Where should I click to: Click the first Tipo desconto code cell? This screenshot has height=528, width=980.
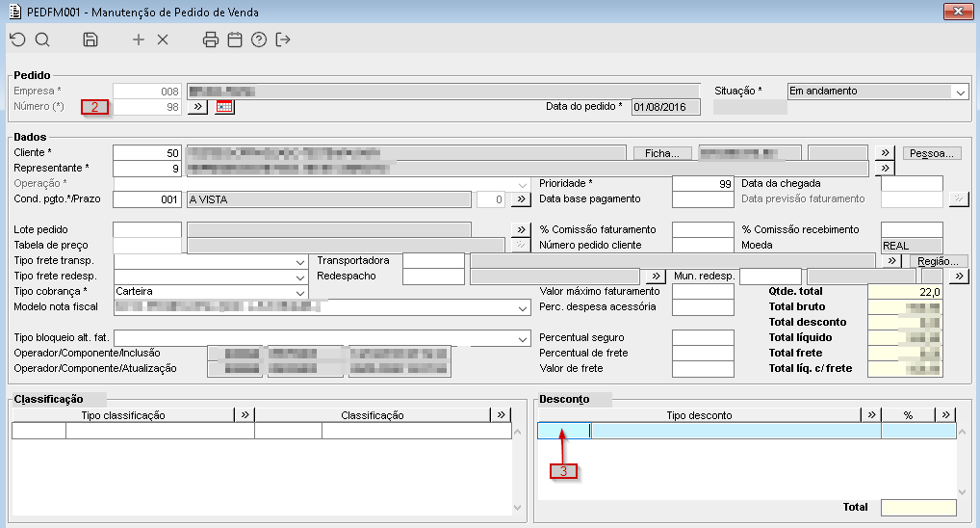564,431
